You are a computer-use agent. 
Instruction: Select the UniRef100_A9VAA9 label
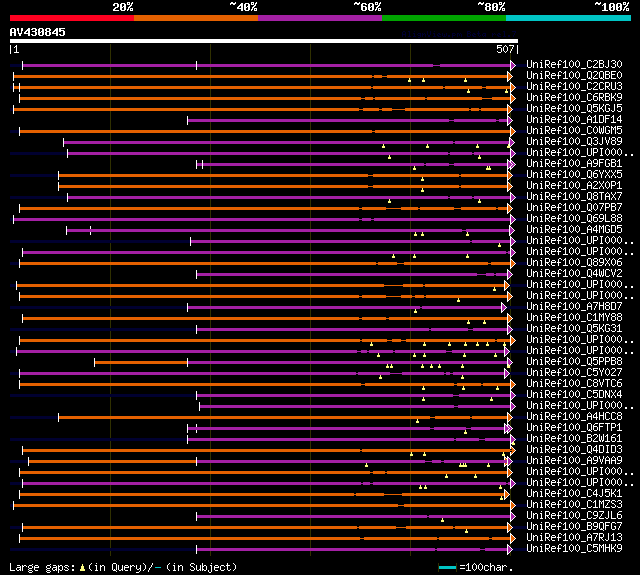[x=574, y=461]
